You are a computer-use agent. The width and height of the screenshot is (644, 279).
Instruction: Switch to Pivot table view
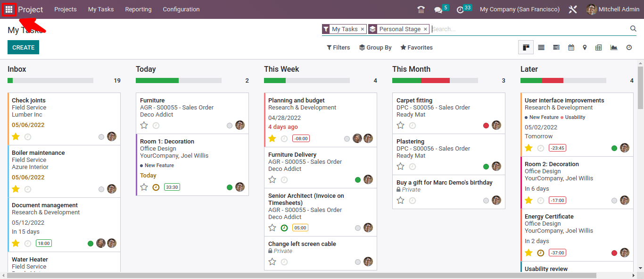(x=599, y=47)
